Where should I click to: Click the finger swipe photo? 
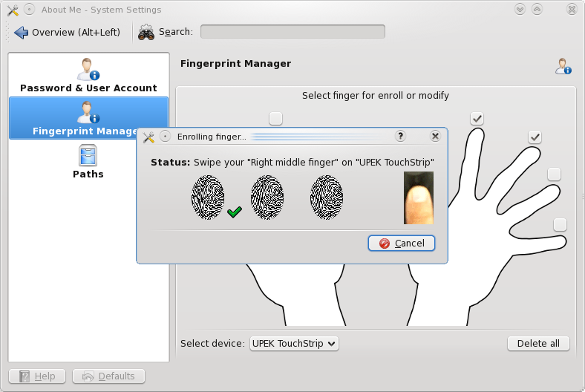tap(419, 197)
